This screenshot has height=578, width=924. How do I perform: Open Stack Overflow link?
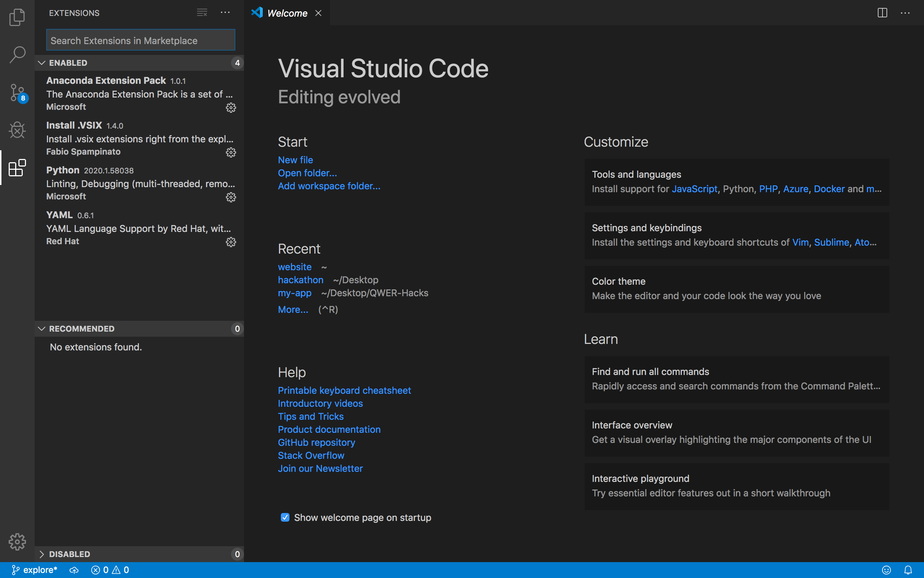(311, 455)
